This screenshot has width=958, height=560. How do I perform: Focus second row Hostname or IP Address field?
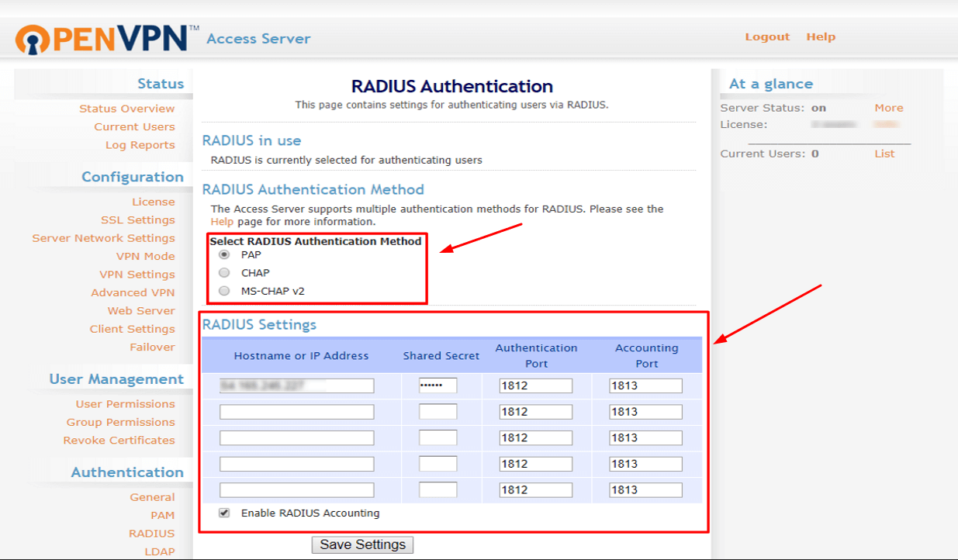(x=296, y=412)
